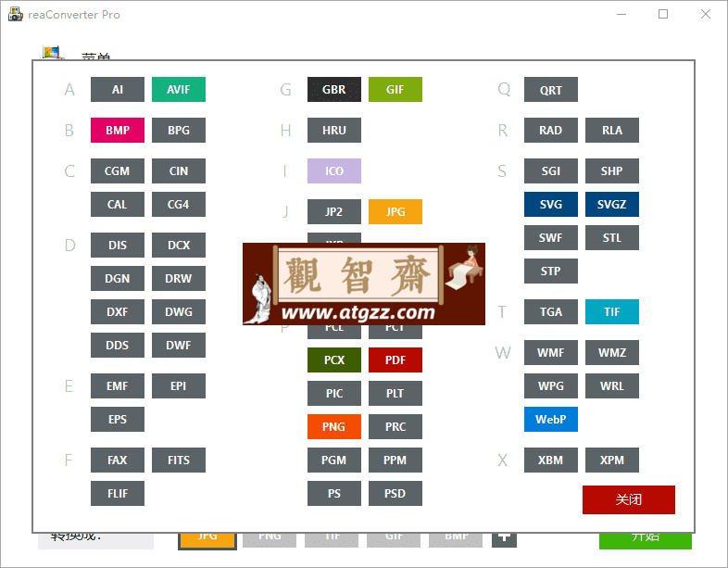Image resolution: width=728 pixels, height=568 pixels.
Task: Pick the XPM format tile
Action: tap(612, 461)
